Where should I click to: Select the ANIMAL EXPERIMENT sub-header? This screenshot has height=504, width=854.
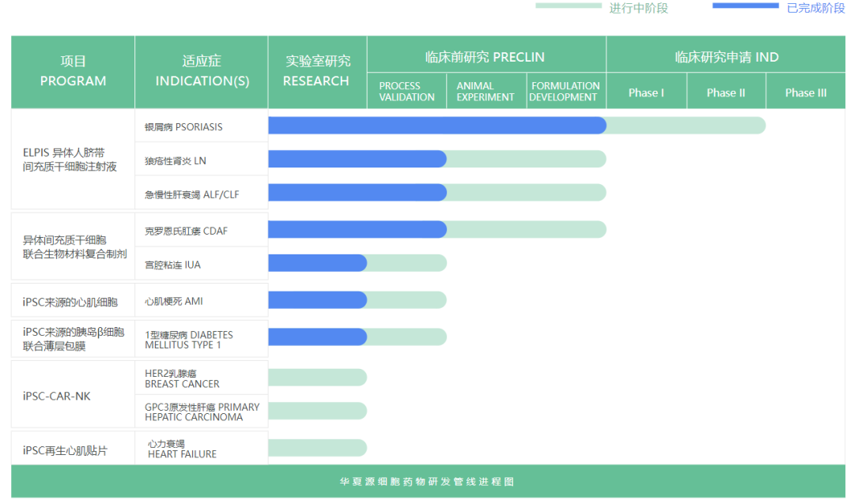pos(486,92)
